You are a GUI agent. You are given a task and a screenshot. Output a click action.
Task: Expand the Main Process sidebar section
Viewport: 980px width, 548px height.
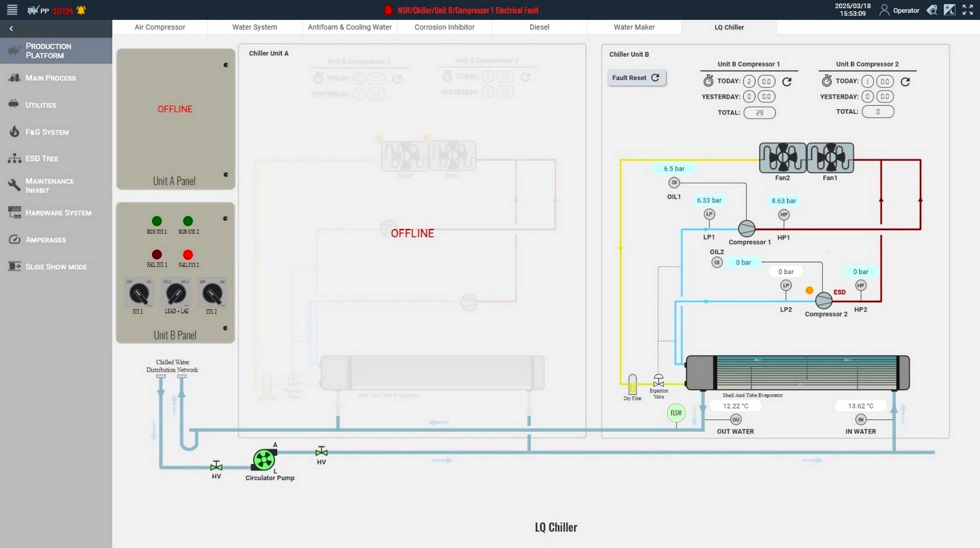[51, 78]
